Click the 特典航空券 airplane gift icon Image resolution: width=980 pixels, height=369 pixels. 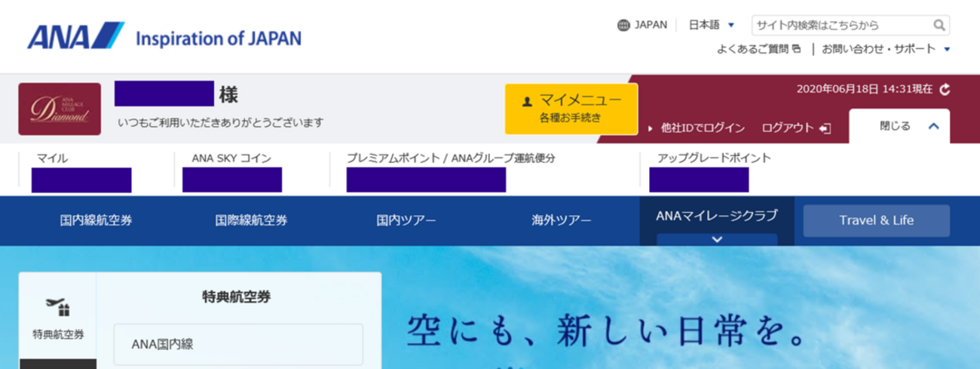(58, 307)
